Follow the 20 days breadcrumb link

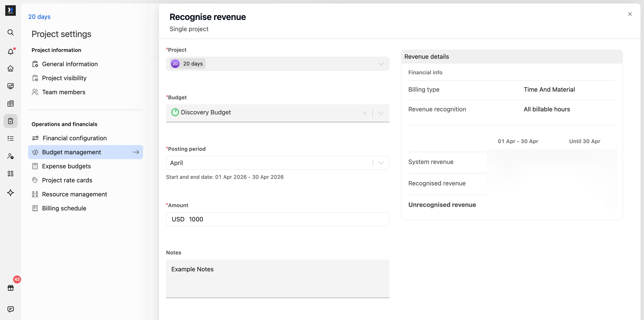[39, 17]
